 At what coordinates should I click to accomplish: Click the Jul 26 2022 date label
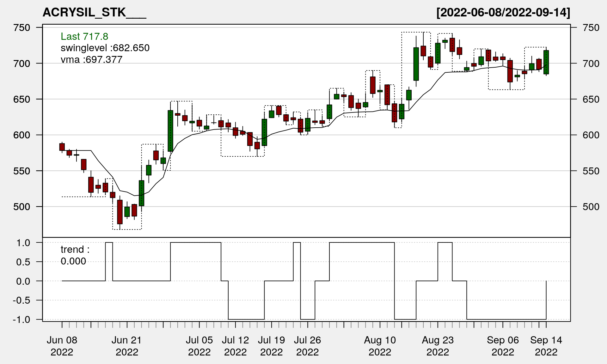click(x=307, y=346)
